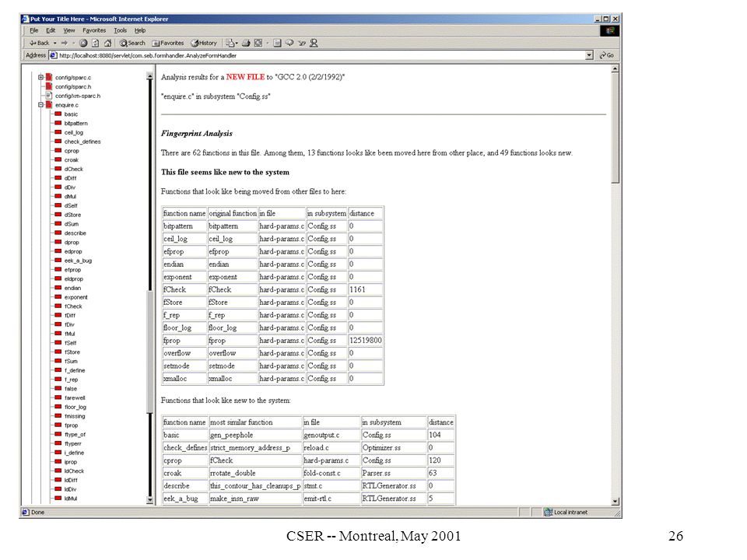747x560 pixels.
Task: Open the History toolbar button
Action: (x=204, y=43)
